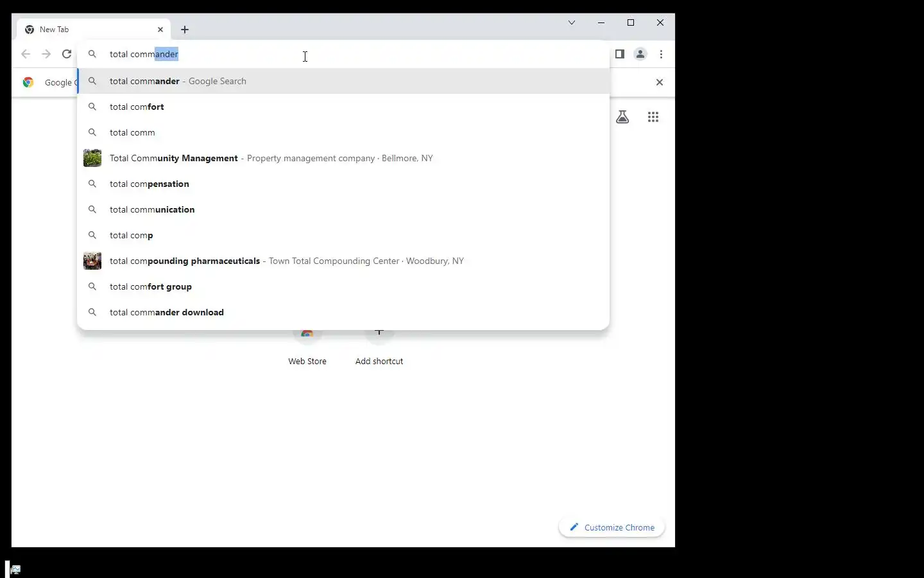Click the Chrome logo in the infobar
Screen dimensions: 924x578
28,82
